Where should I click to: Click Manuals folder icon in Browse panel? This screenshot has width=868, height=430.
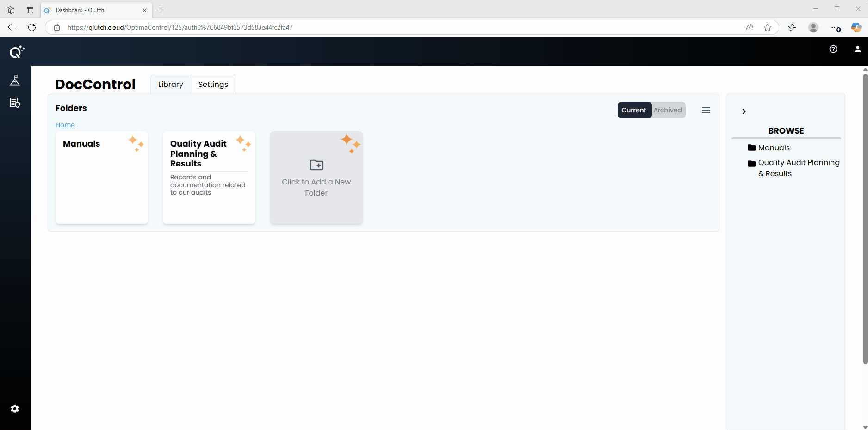tap(752, 148)
